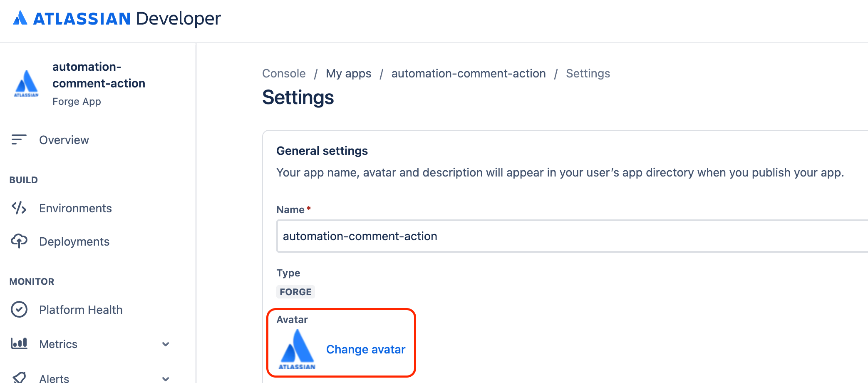The width and height of the screenshot is (868, 383).
Task: Click the avatar image thumbnail in settings
Action: click(x=297, y=349)
